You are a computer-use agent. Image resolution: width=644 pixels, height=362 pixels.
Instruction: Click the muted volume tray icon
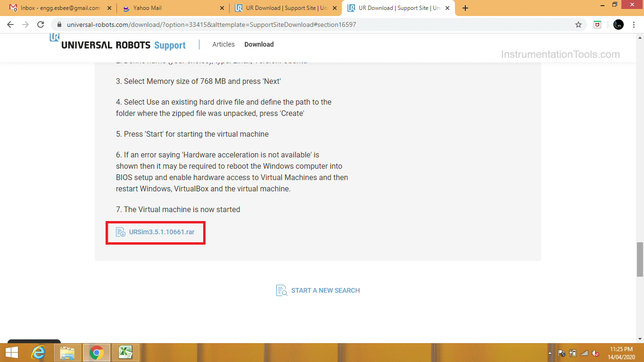595,353
